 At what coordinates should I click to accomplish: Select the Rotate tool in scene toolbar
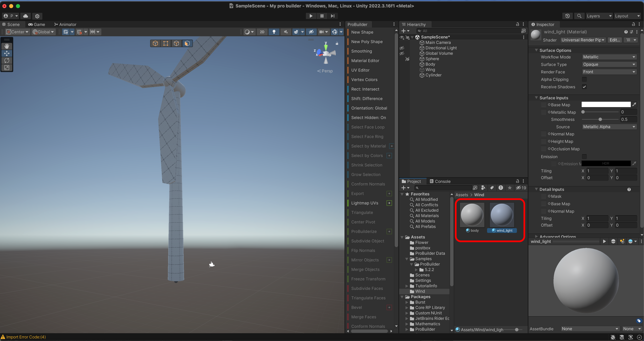click(7, 61)
